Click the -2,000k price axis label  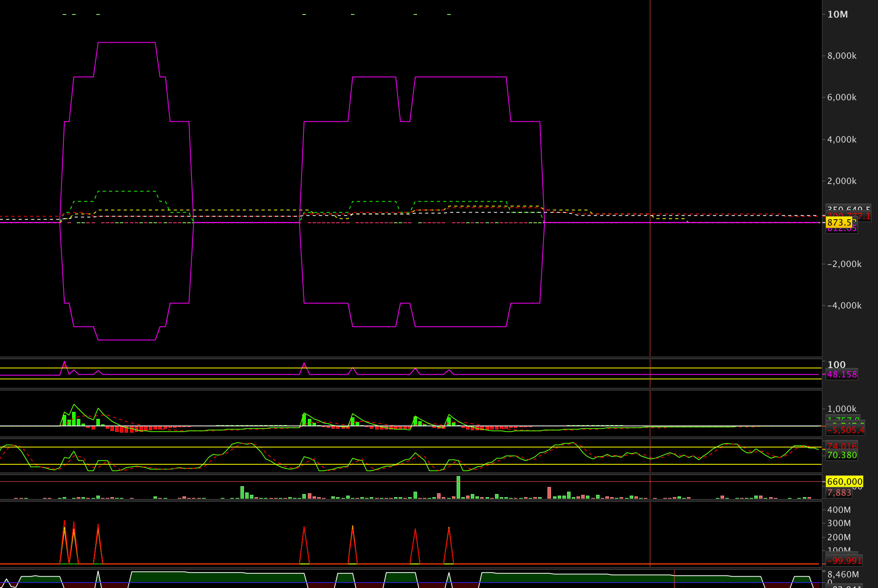[x=844, y=264]
